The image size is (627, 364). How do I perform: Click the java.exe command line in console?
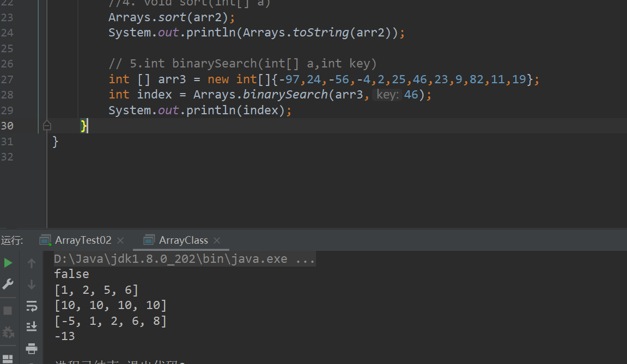(184, 259)
